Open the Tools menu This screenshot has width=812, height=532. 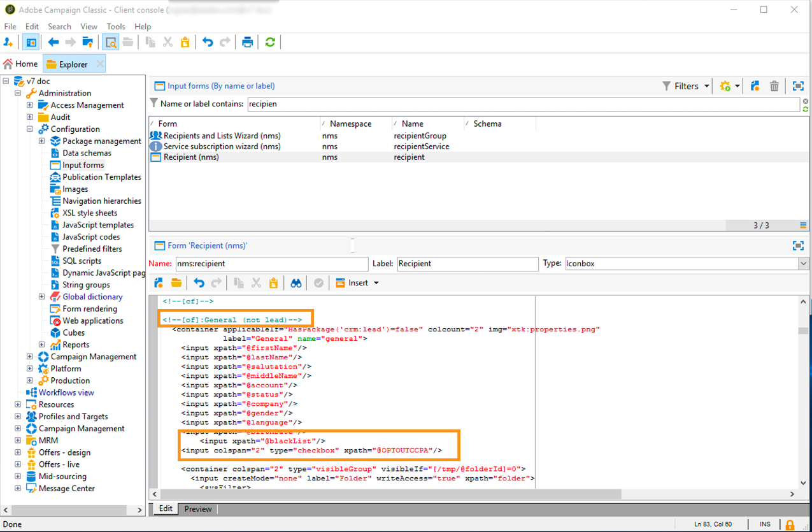[x=116, y=26]
